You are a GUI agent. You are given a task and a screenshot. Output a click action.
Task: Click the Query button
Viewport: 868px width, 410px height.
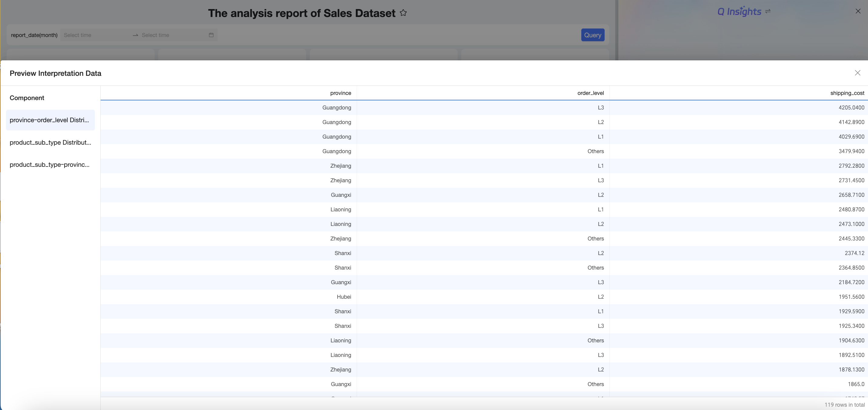click(593, 35)
